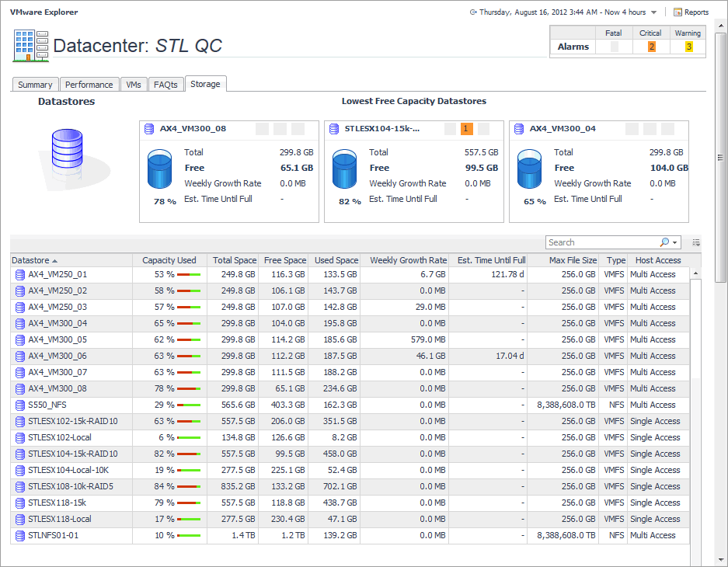Click the Warning alarms count of 3

(x=688, y=47)
